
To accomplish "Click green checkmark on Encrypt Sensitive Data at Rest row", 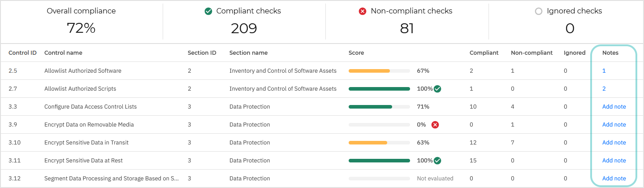I will [x=437, y=161].
